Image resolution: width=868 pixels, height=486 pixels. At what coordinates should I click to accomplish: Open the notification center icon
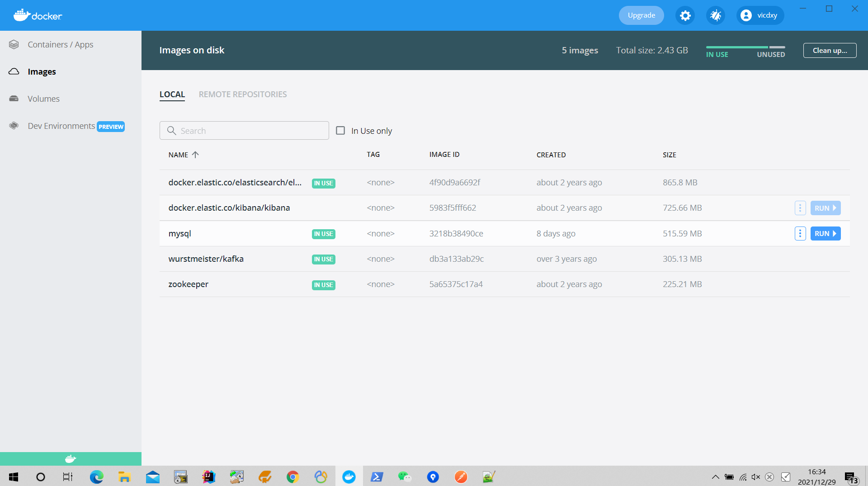851,477
